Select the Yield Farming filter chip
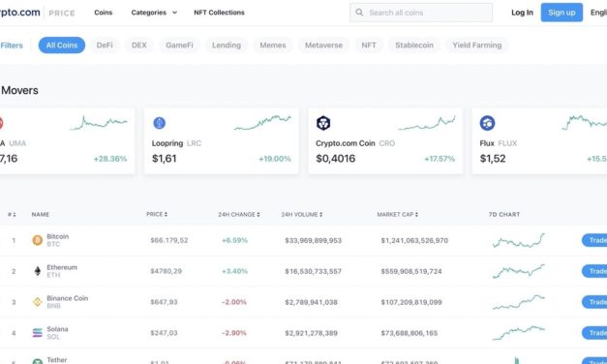 coord(477,45)
